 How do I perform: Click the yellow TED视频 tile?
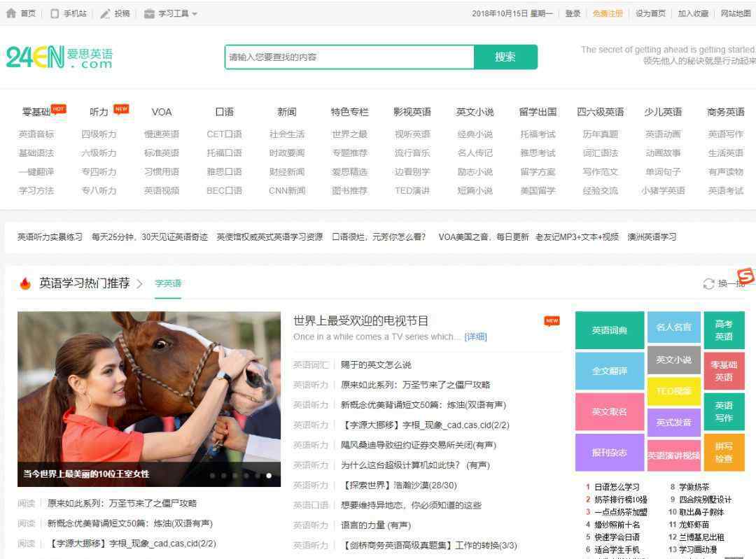pyautogui.click(x=673, y=391)
